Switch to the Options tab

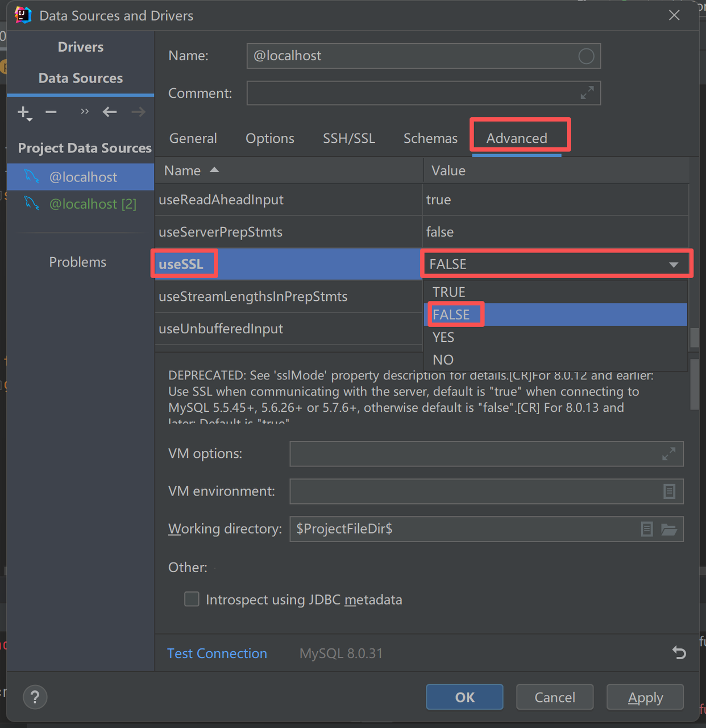(x=270, y=138)
